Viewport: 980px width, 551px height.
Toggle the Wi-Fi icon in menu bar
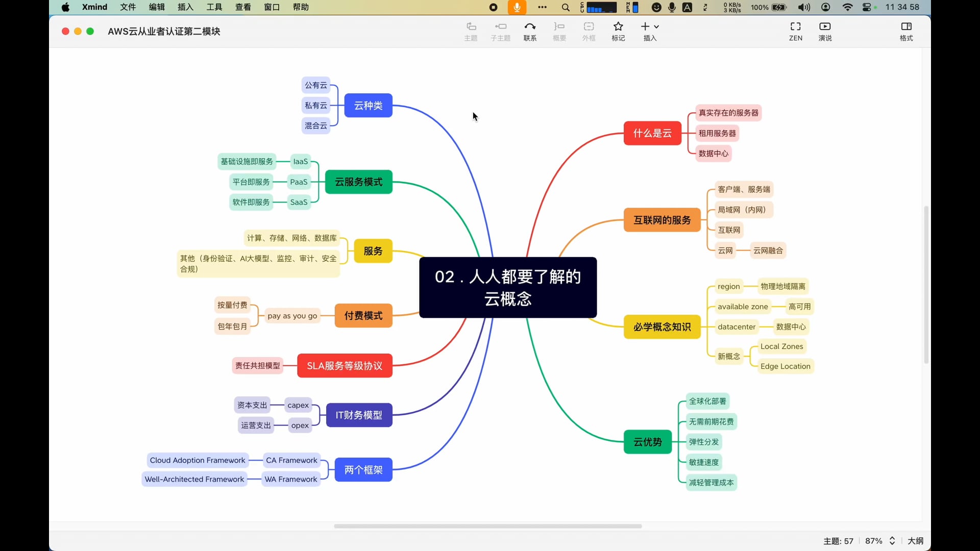(x=847, y=7)
